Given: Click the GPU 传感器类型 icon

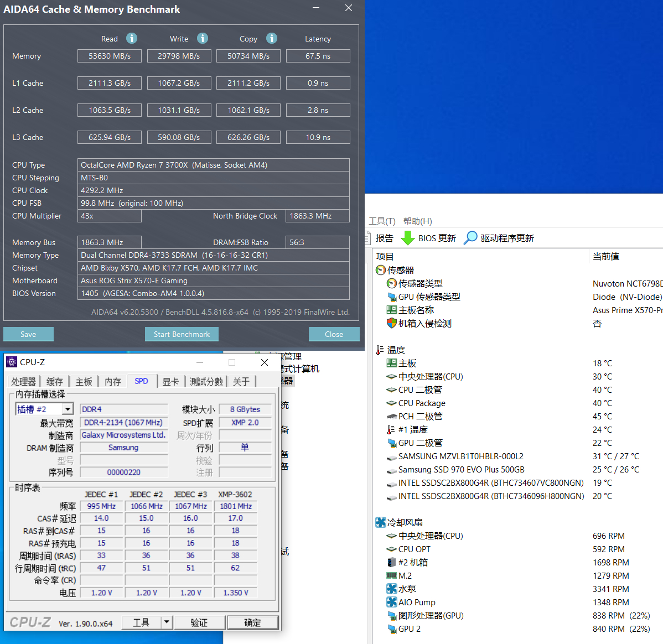Looking at the screenshot, I should [391, 297].
